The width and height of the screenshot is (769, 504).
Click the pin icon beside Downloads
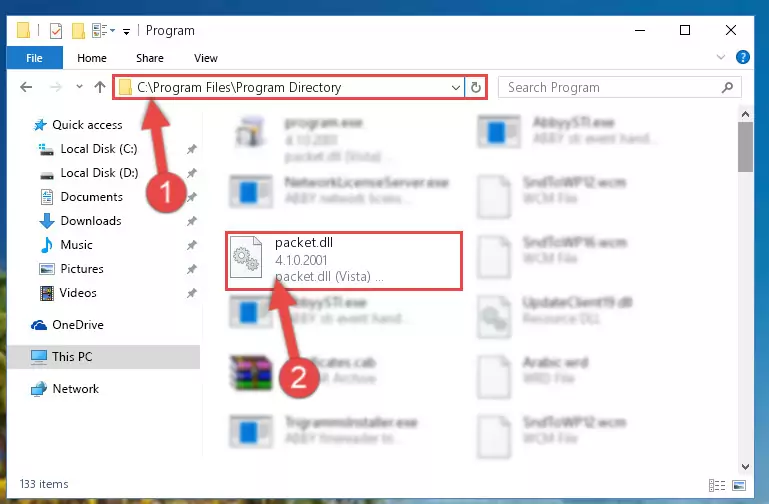point(192,221)
